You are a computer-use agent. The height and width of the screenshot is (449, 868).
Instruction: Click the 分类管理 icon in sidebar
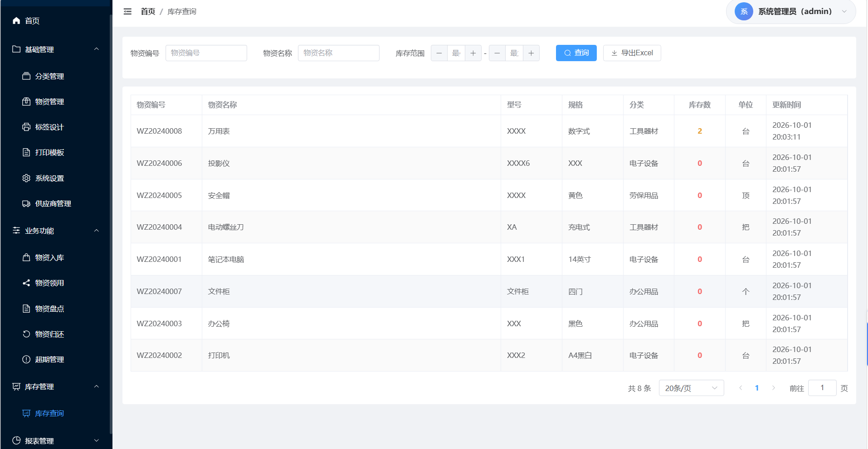click(x=26, y=76)
